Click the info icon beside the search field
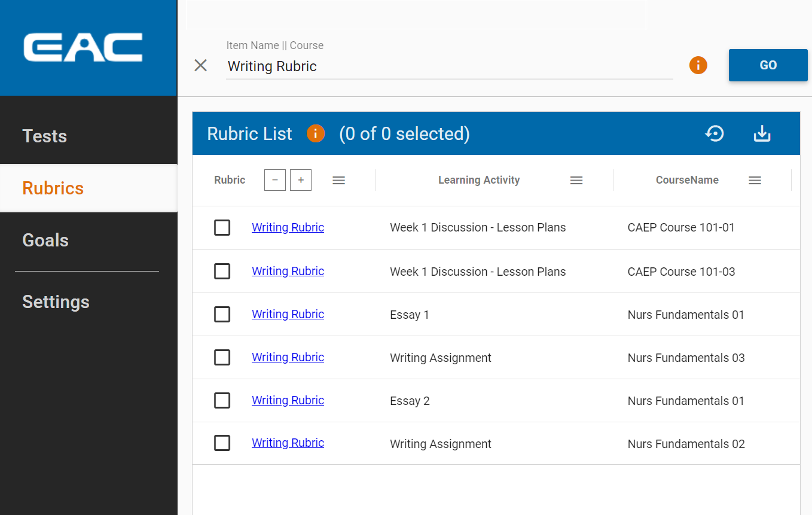Screen dimensions: 812x515 (698, 65)
